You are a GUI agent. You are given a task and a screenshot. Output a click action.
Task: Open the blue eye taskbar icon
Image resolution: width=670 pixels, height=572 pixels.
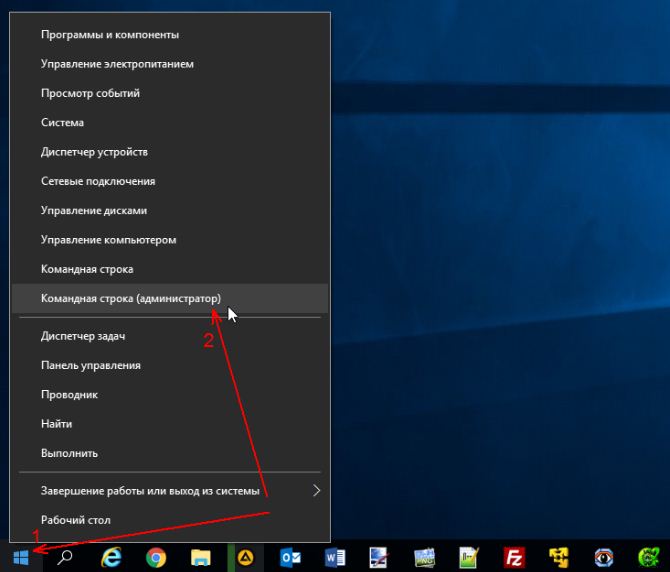point(604,557)
